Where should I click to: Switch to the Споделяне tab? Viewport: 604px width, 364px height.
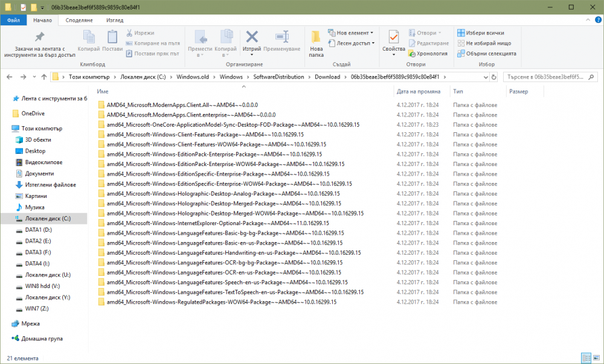79,21
